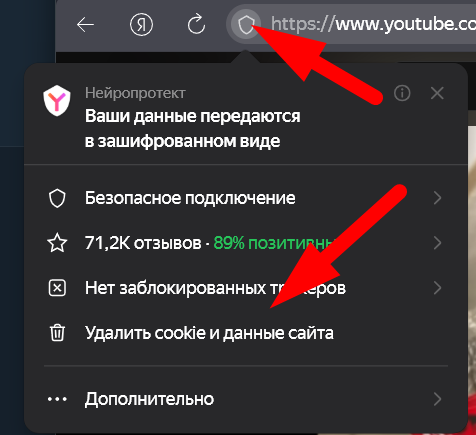This screenshot has height=435, width=476.
Task: Click the star icon next to reviews
Action: coord(57,243)
